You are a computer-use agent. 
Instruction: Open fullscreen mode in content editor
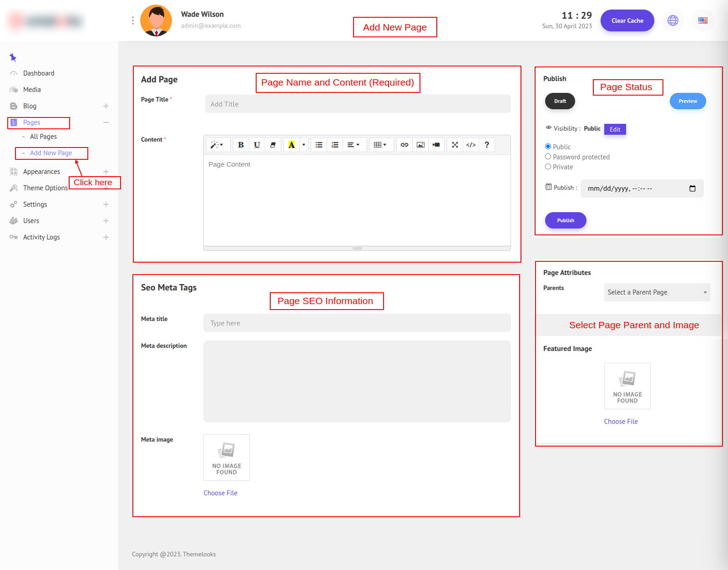[x=455, y=145]
